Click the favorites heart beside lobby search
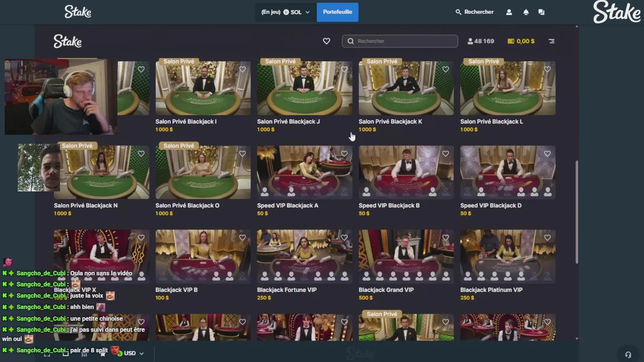The image size is (644, 362). coord(327,41)
